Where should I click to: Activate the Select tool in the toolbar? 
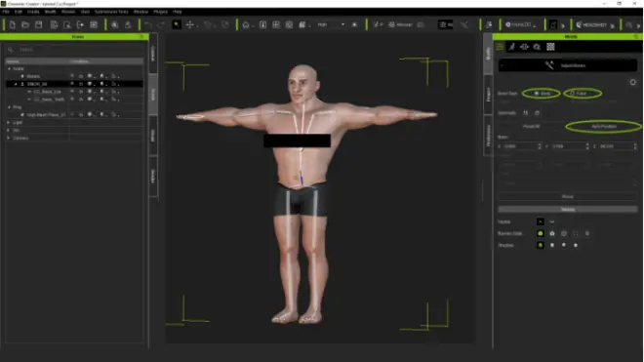(177, 24)
